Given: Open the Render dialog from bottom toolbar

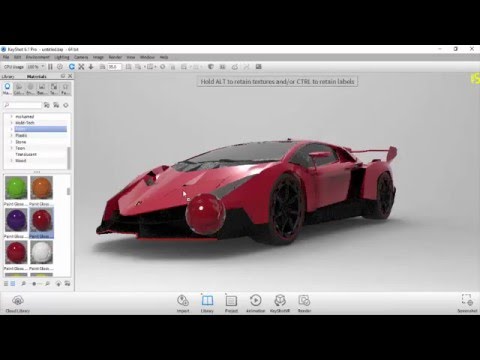Looking at the screenshot, I should coord(304,303).
